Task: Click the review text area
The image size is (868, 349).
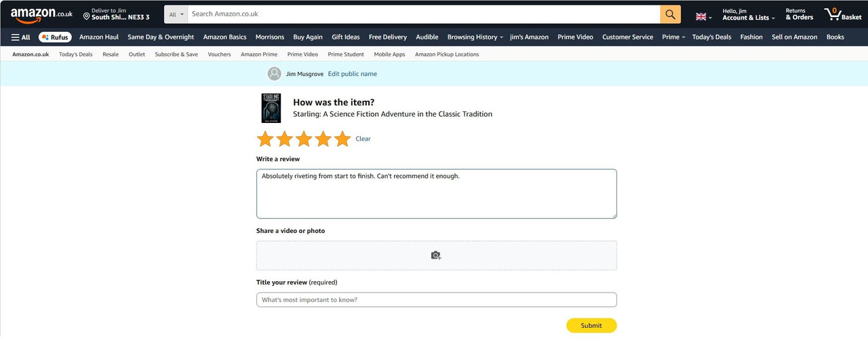Action: coord(437,194)
